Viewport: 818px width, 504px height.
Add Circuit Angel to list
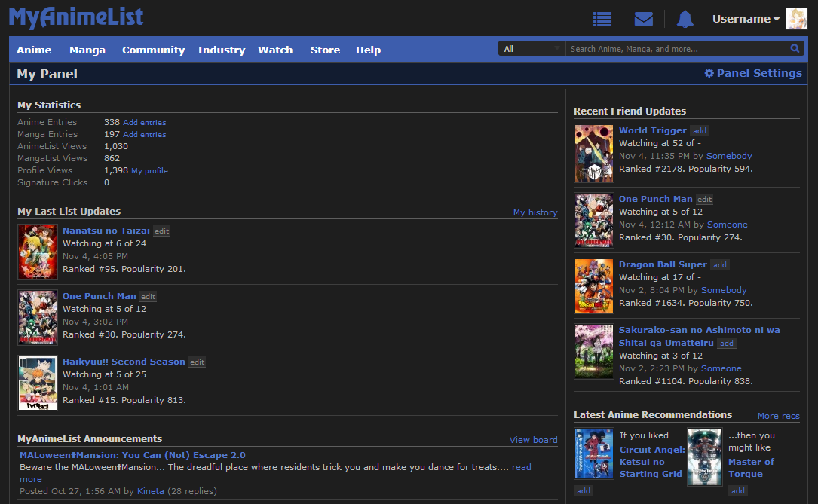tap(584, 491)
